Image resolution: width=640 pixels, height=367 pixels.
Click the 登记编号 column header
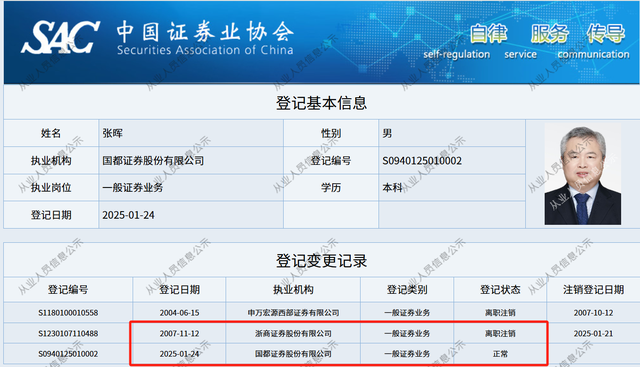[x=68, y=289]
